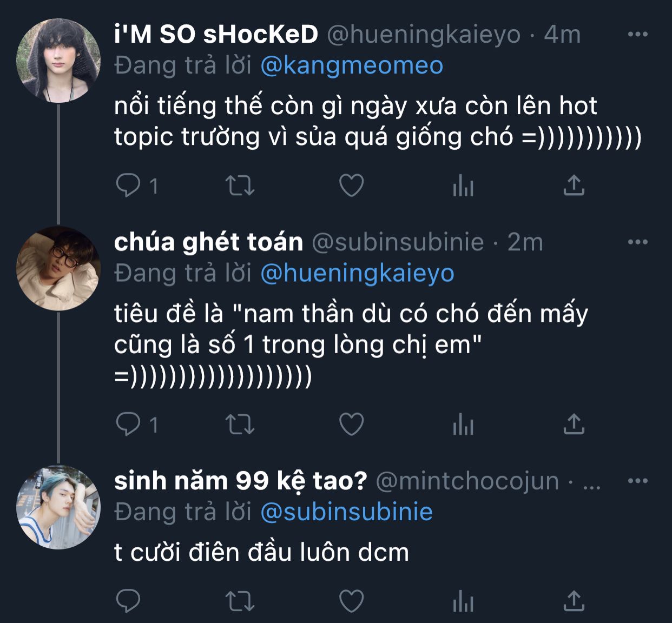The width and height of the screenshot is (672, 623).
Task: Like the subinsubinie tweet
Action: pos(351,425)
